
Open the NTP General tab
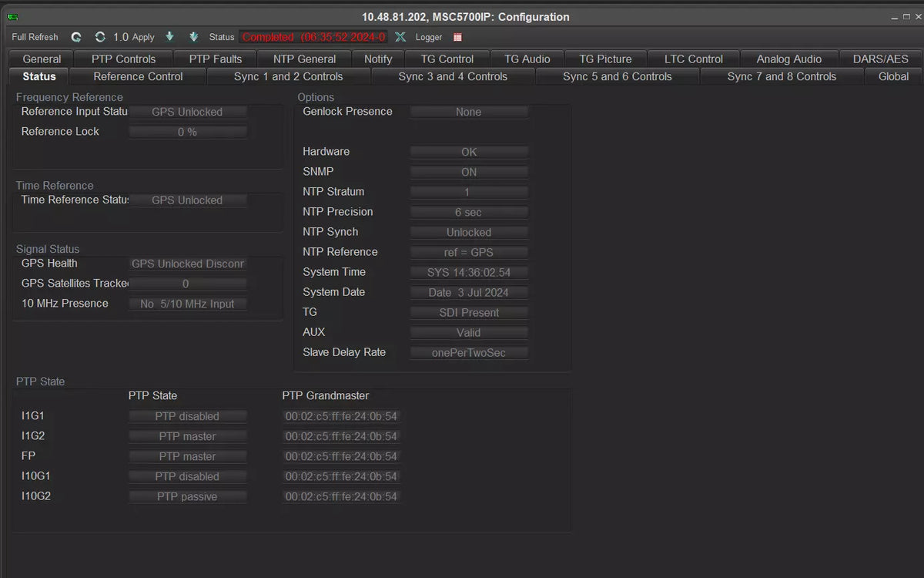304,59
